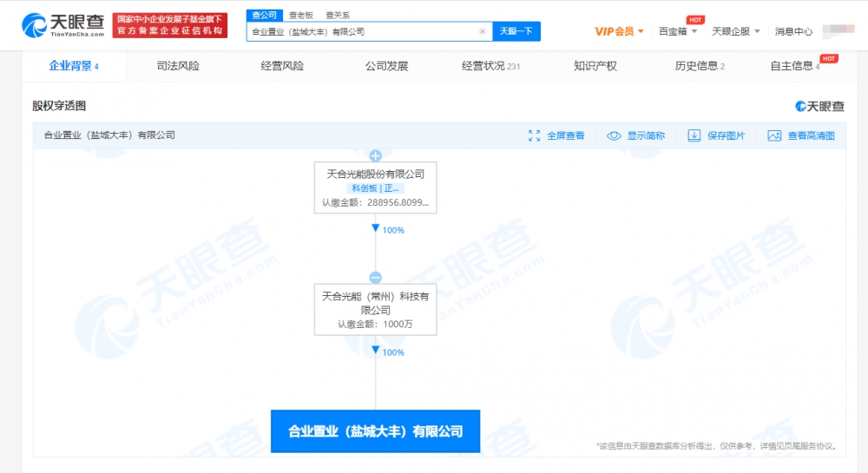The width and height of the screenshot is (868, 473).
Task: Open the VIP会员 dropdown
Action: 619,31
